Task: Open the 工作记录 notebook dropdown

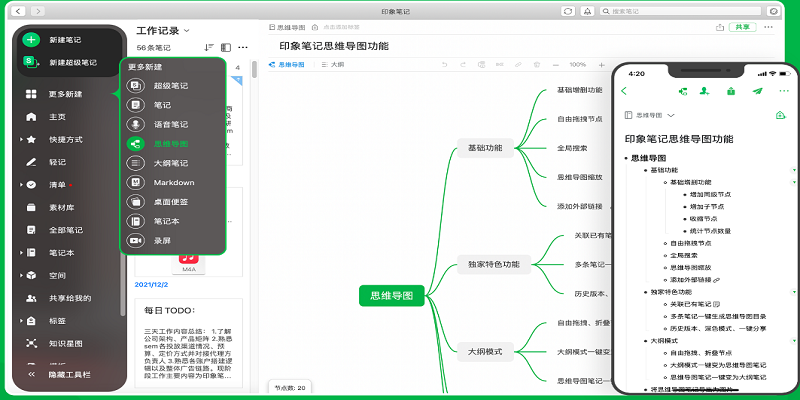Action: (163, 31)
